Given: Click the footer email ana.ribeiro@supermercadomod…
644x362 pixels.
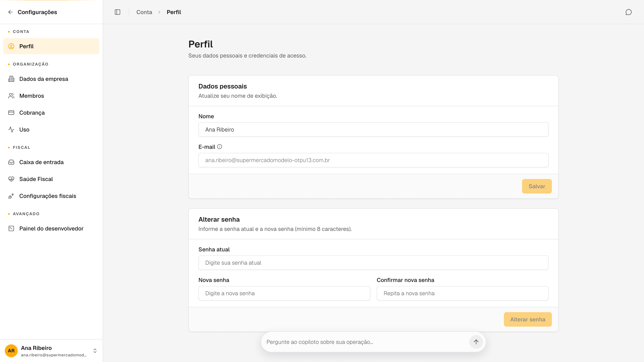Looking at the screenshot, I should click(x=54, y=355).
